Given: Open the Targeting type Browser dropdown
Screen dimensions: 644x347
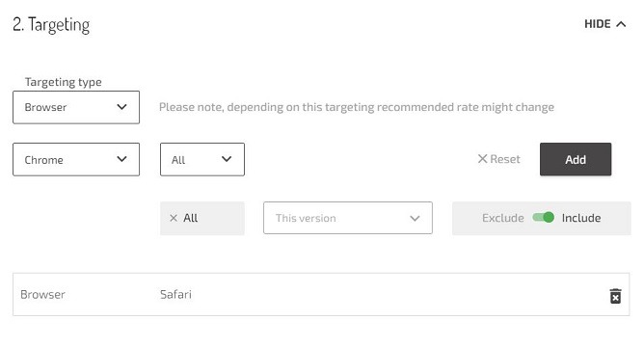Looking at the screenshot, I should [x=76, y=107].
